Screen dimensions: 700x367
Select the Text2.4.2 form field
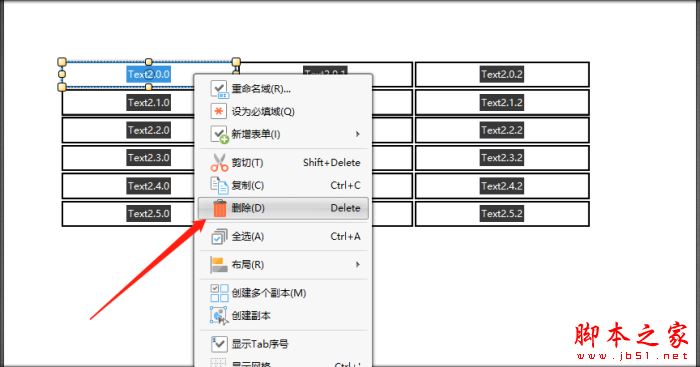click(x=502, y=186)
